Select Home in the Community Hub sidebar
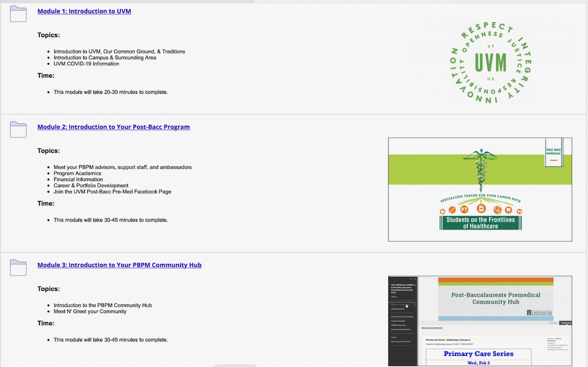The height and width of the screenshot is (367, 588). [x=394, y=297]
